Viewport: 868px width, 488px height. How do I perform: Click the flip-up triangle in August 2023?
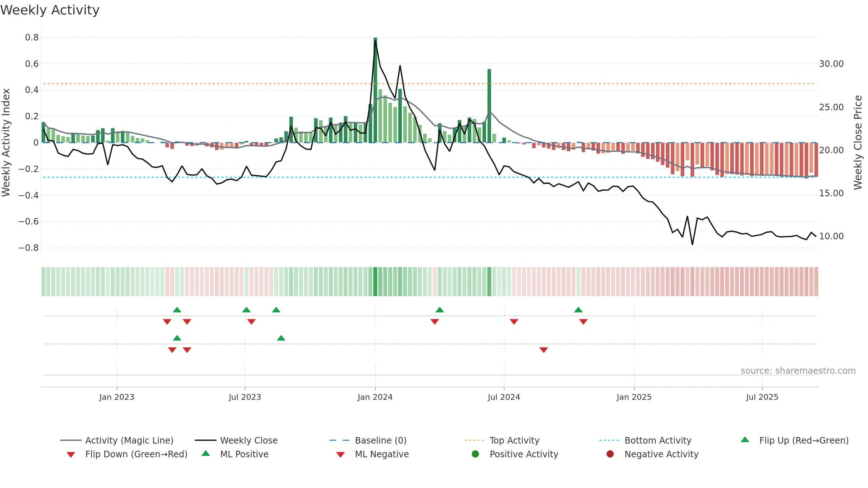pyautogui.click(x=276, y=310)
